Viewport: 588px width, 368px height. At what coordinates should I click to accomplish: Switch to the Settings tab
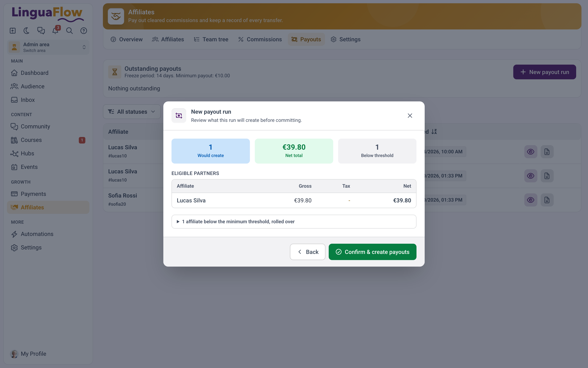[x=345, y=39]
